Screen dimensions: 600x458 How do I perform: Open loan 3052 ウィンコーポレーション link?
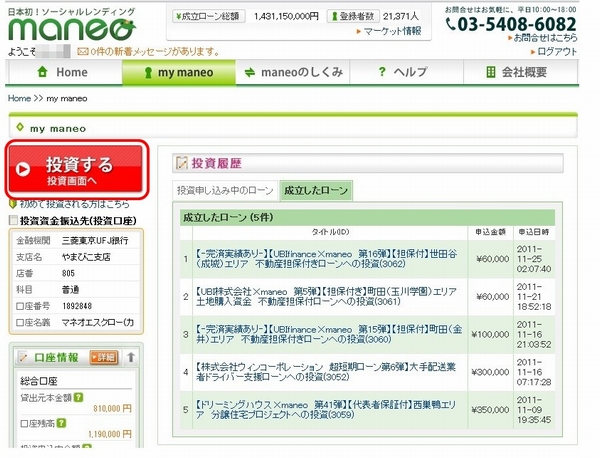click(x=326, y=372)
